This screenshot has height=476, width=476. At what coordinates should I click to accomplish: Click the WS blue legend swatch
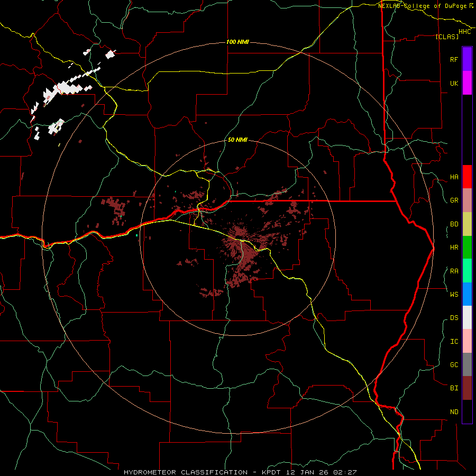(x=467, y=294)
